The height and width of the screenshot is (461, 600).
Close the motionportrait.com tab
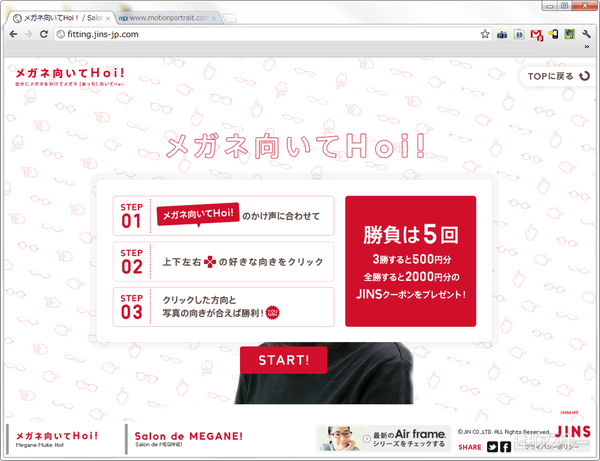214,18
